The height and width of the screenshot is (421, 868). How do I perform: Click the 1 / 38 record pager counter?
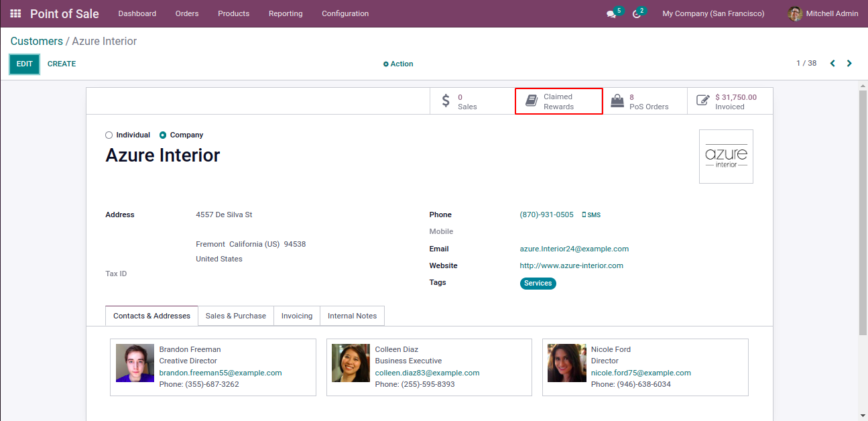click(806, 64)
